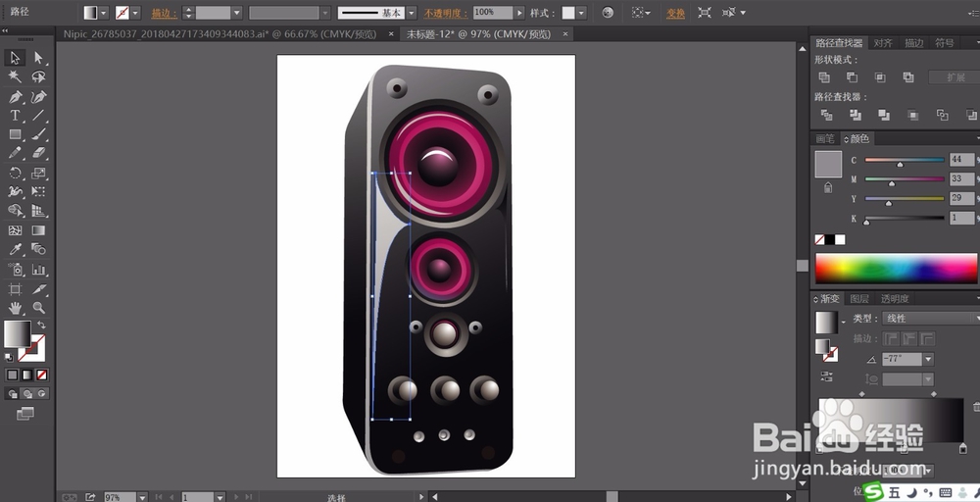Open the stroke color dropdown in control bar
Viewport: 980px width, 502px height.
pos(135,13)
